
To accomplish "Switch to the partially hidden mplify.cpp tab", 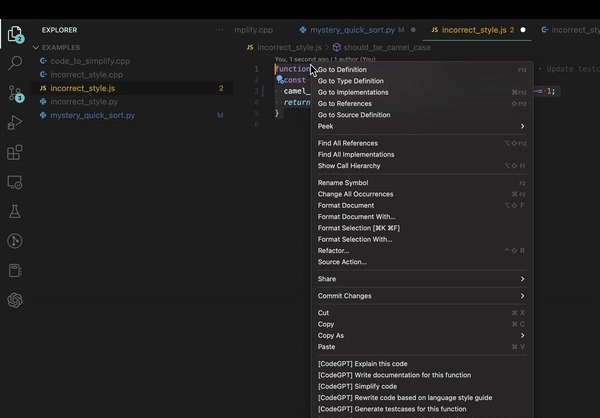I will 253,30.
